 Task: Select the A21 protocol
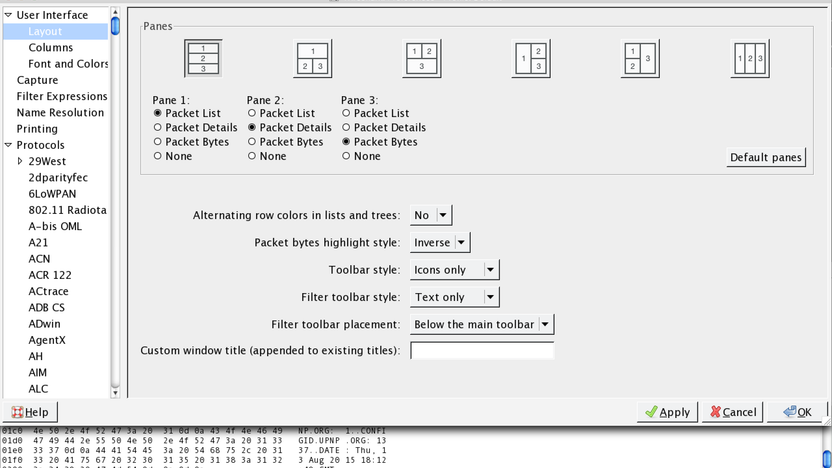(38, 242)
